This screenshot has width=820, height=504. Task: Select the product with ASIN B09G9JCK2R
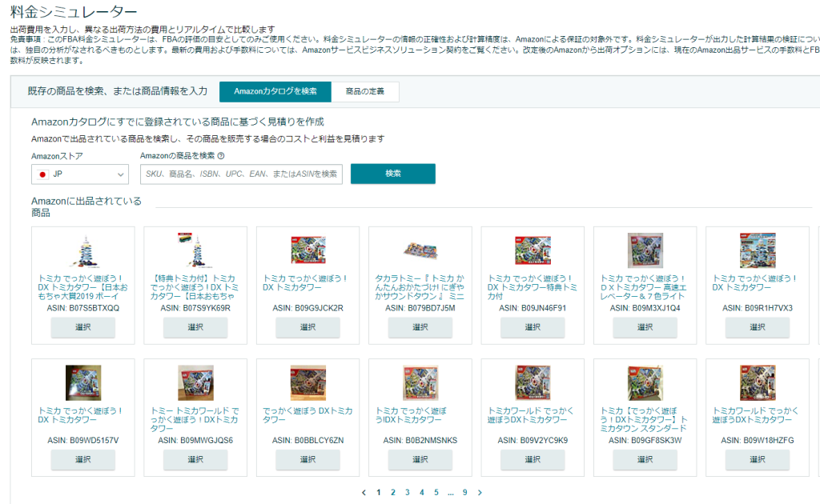308,327
